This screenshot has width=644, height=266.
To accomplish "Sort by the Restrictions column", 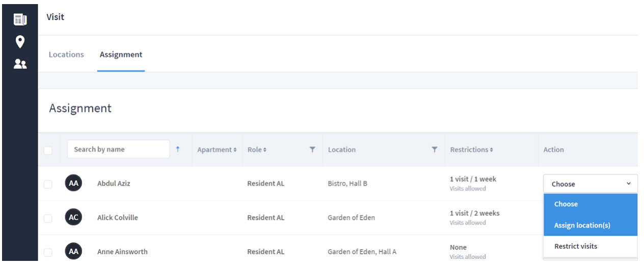I will [471, 150].
